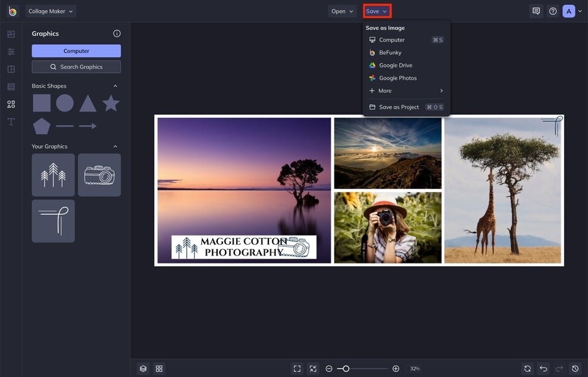Open the feedback chat icon
This screenshot has height=377, width=588.
(x=536, y=11)
